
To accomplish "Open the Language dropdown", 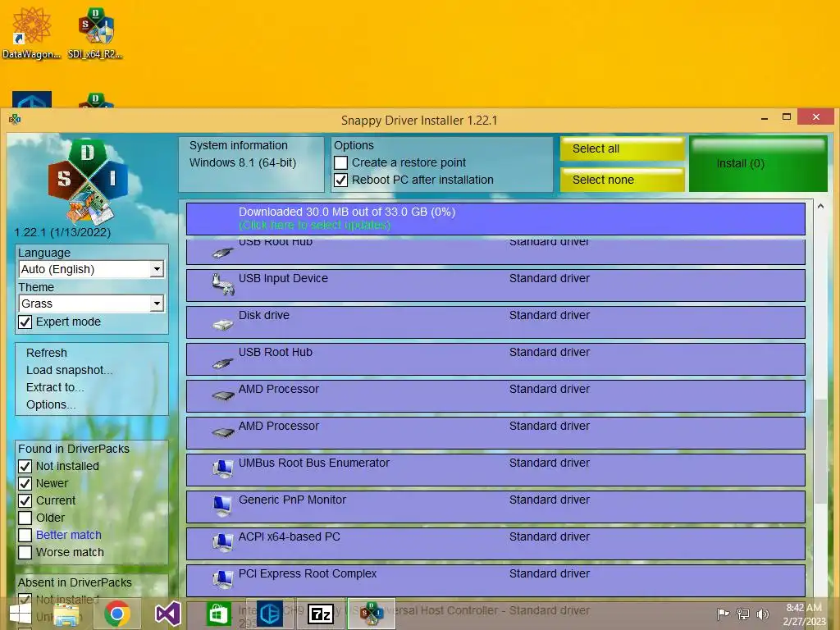I will pyautogui.click(x=91, y=269).
